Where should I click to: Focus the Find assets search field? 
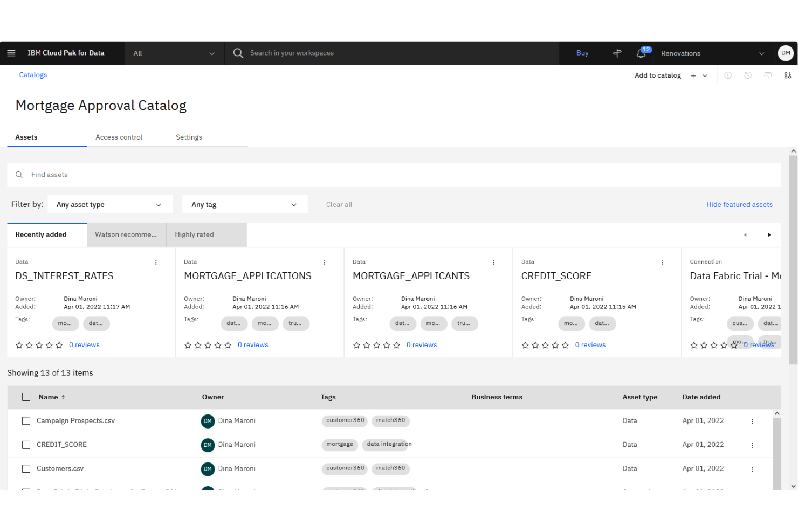tap(394, 175)
